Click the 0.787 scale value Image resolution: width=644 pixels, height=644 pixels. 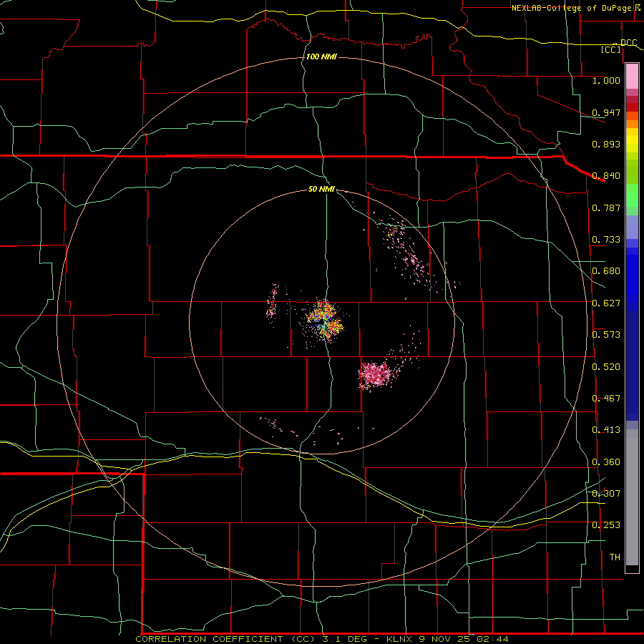tap(606, 208)
